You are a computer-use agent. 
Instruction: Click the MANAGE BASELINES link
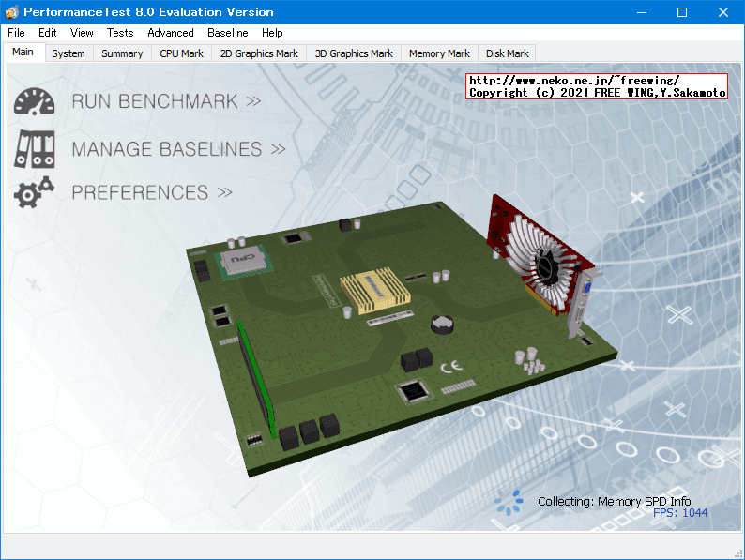click(x=178, y=148)
